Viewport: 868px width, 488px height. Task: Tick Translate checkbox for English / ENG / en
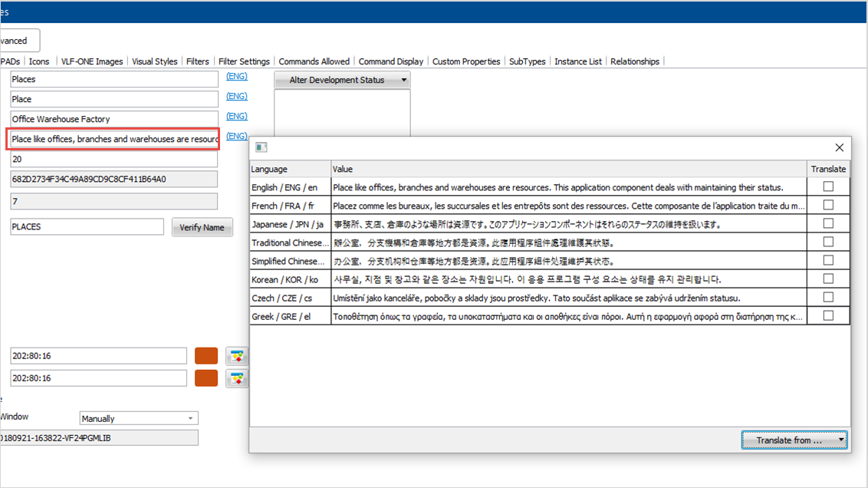(828, 186)
